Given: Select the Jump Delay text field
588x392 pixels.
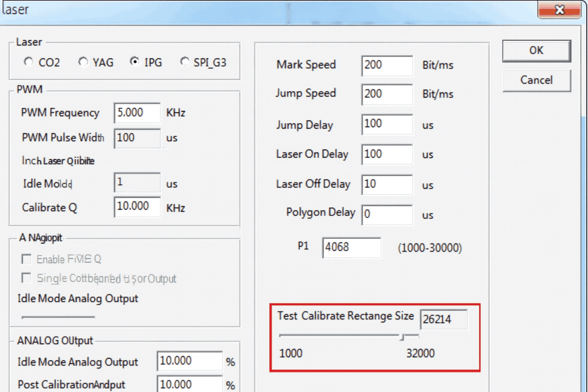Looking at the screenshot, I should (x=387, y=124).
